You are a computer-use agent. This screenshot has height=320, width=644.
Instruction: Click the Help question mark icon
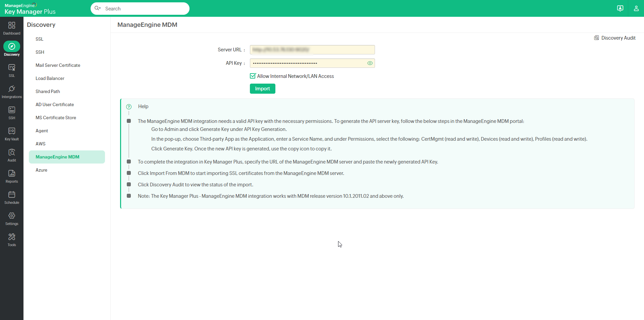pos(129,107)
